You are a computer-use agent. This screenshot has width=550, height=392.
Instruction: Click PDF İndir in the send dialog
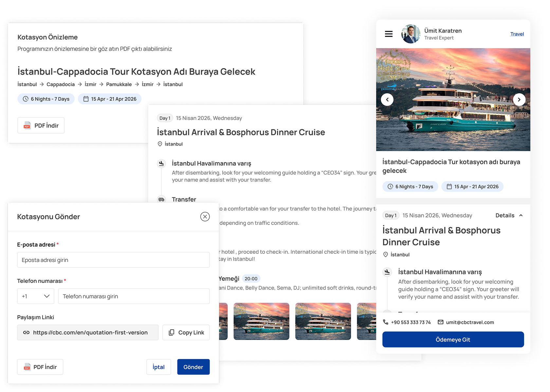click(x=40, y=367)
